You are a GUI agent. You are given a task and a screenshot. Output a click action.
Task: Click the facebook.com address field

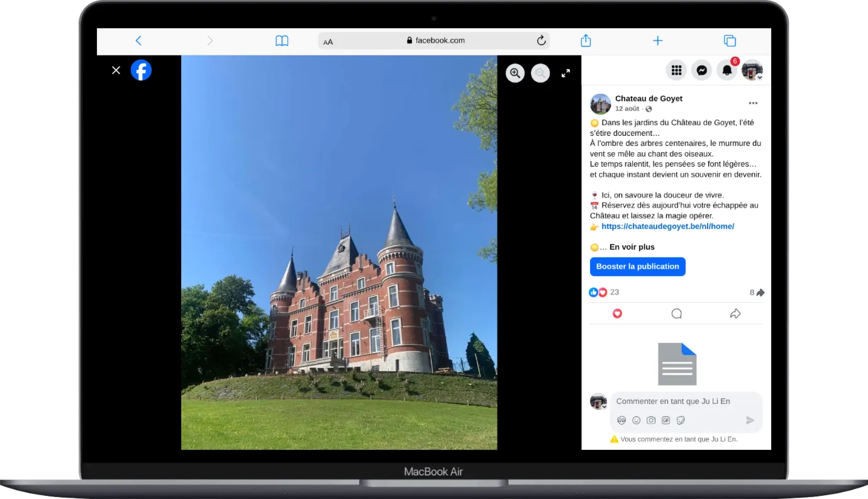pos(434,41)
